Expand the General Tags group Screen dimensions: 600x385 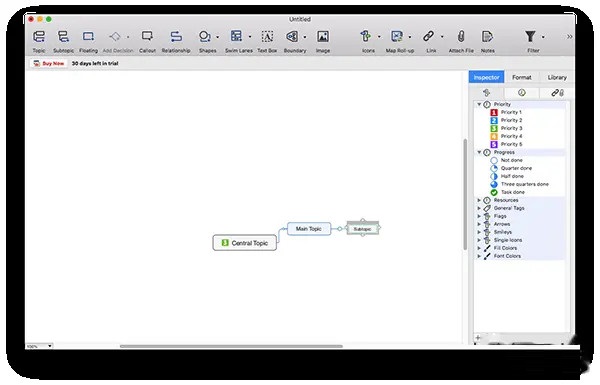(x=479, y=208)
